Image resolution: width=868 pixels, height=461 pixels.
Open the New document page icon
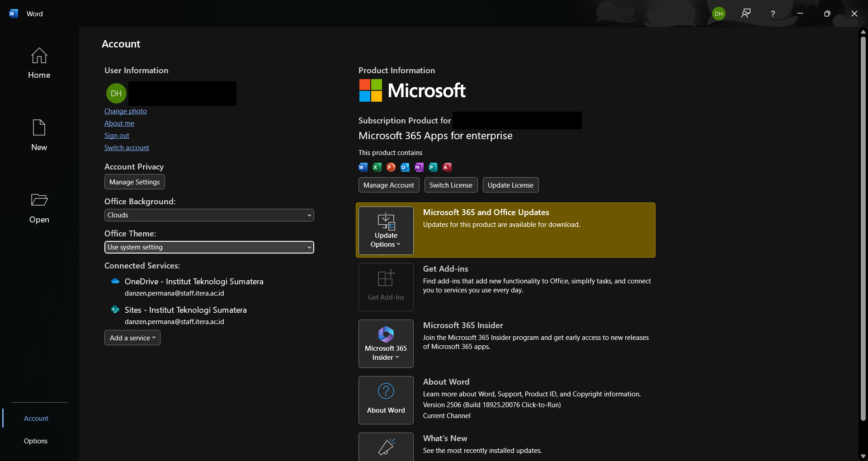[x=39, y=128]
